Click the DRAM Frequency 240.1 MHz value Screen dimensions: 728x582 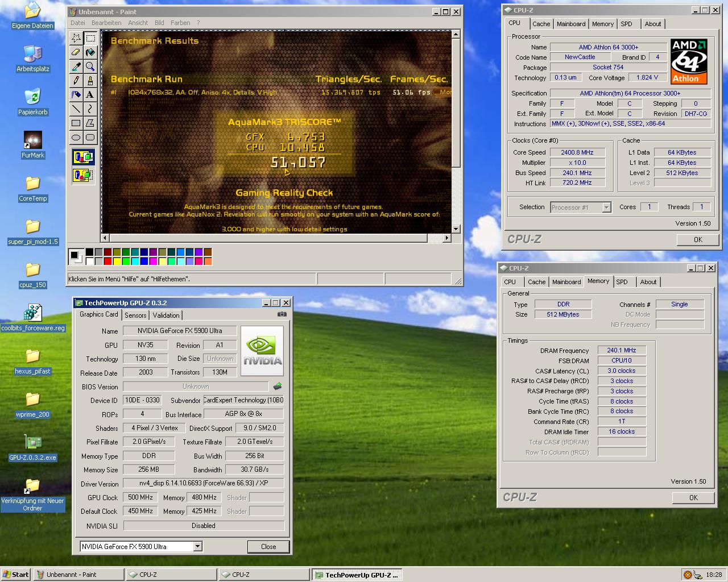(622, 351)
